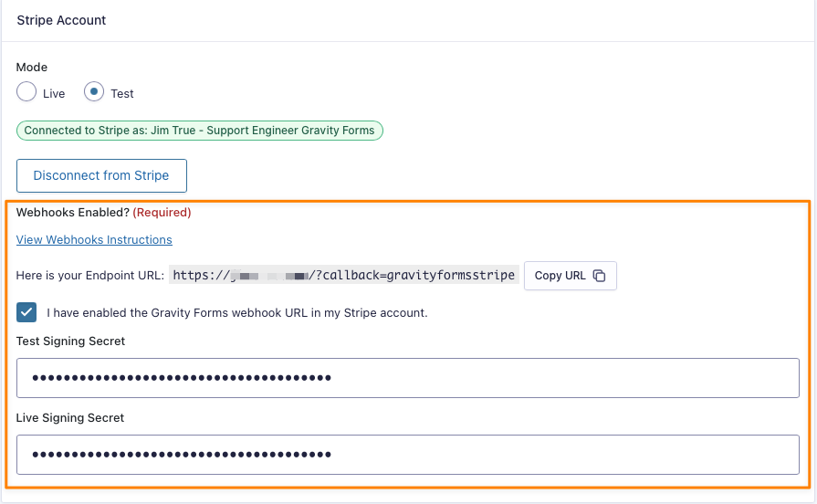Uncheck the webhook URL enabled checkbox
This screenshot has height=504, width=817.
[26, 313]
